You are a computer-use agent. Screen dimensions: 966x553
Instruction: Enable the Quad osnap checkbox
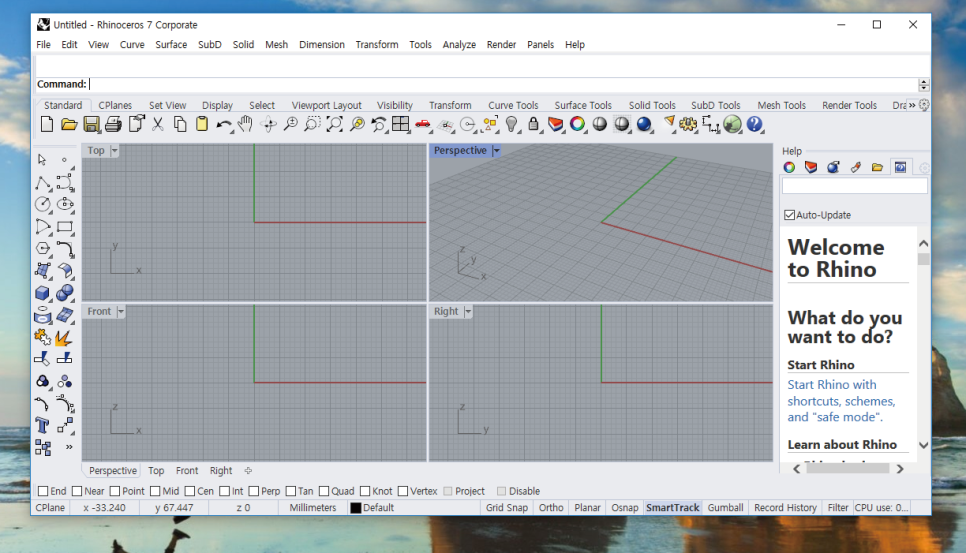[324, 491]
